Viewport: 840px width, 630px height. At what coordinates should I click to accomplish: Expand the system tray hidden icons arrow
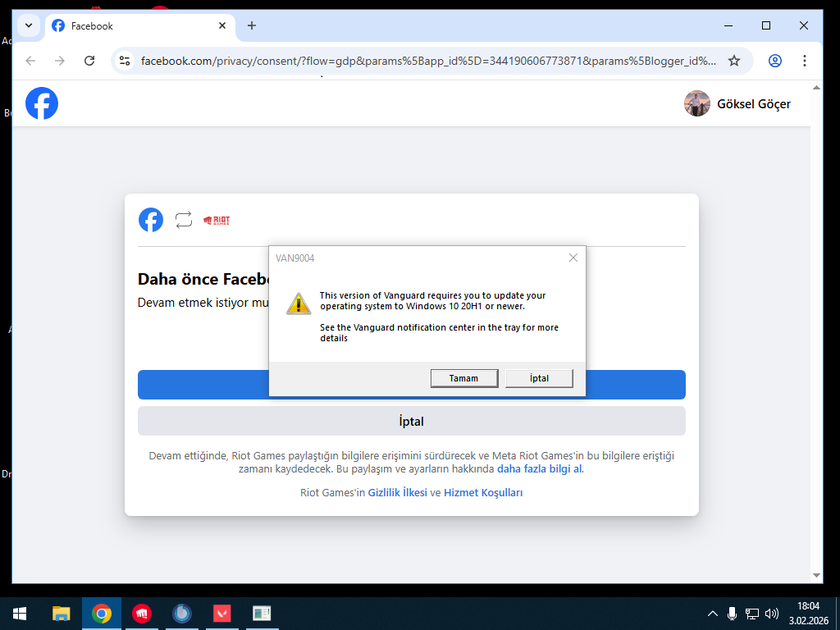click(713, 614)
